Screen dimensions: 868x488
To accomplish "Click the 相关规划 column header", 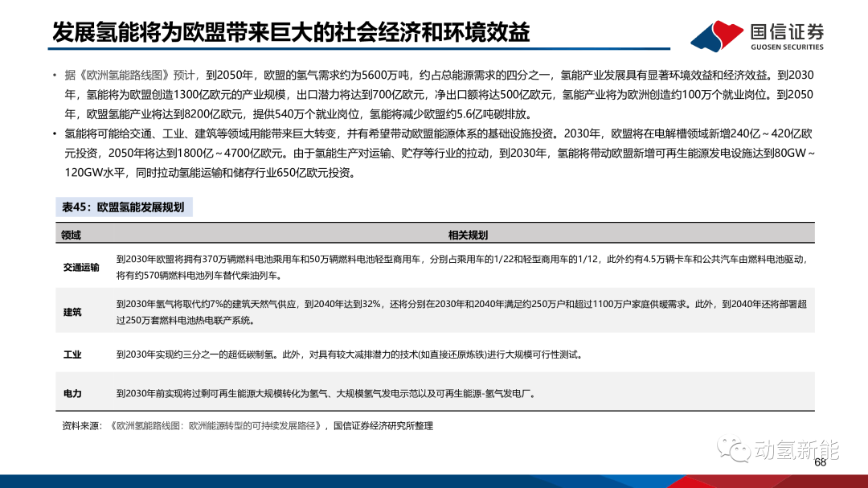I will [x=468, y=235].
